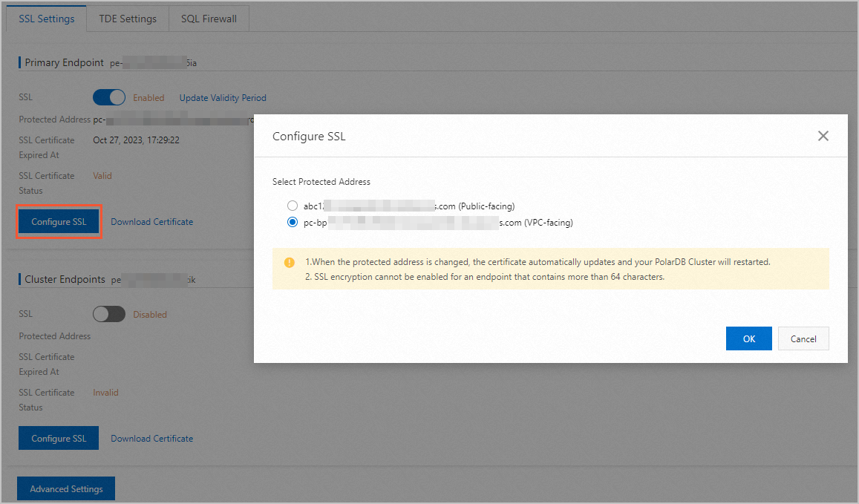Click the yellow warning info icon

tap(290, 263)
